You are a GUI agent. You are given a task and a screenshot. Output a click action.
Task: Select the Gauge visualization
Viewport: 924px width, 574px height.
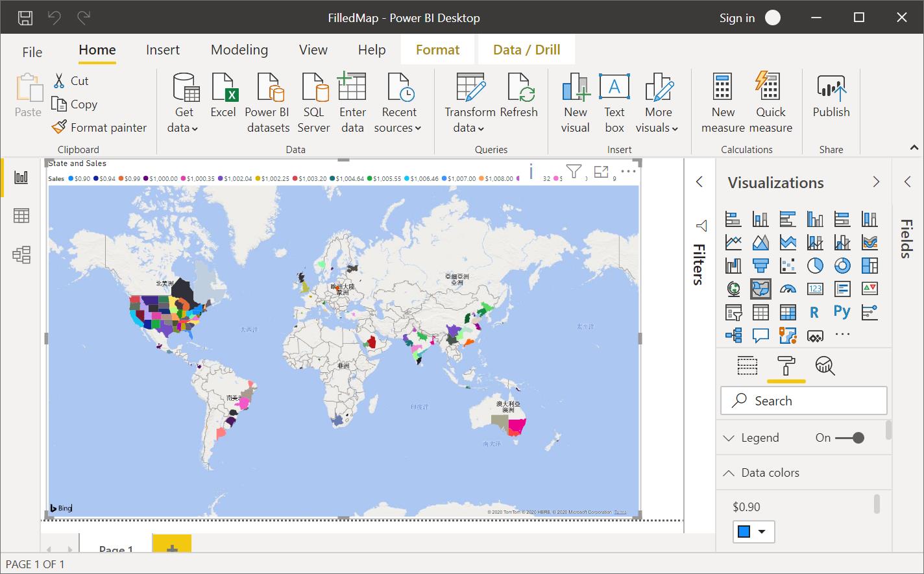pos(788,289)
